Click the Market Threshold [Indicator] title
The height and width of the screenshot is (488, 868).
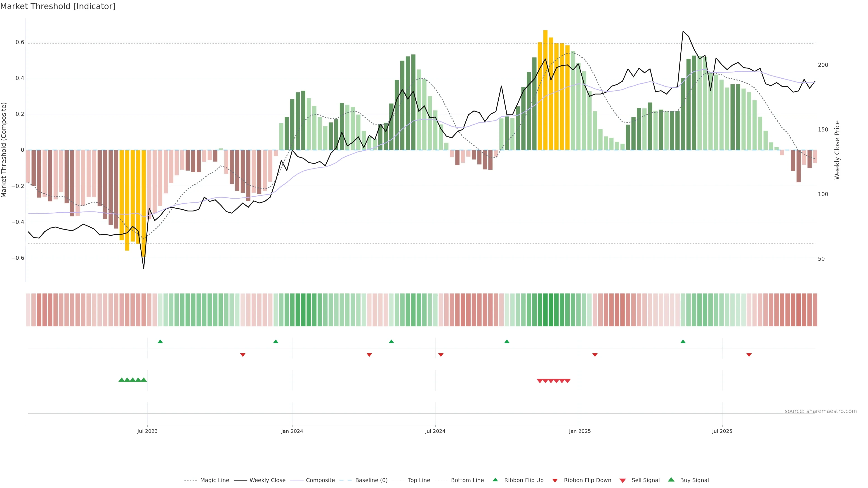pyautogui.click(x=58, y=6)
